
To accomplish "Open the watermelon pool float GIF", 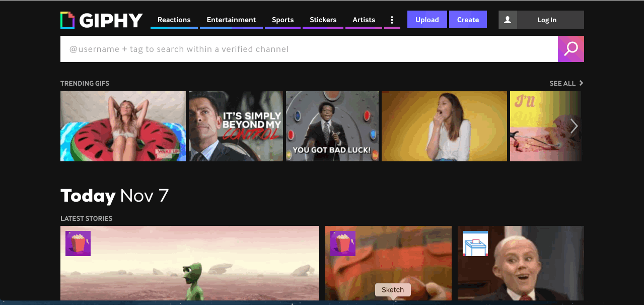I will pos(123,126).
